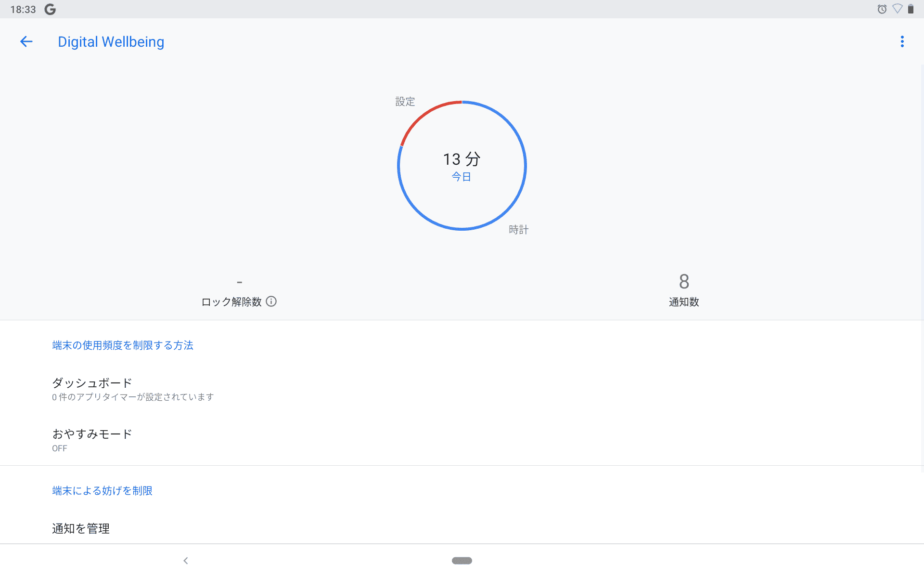Tap the navigation back arrow at screen bottom
Image resolution: width=924 pixels, height=578 pixels.
click(x=185, y=561)
